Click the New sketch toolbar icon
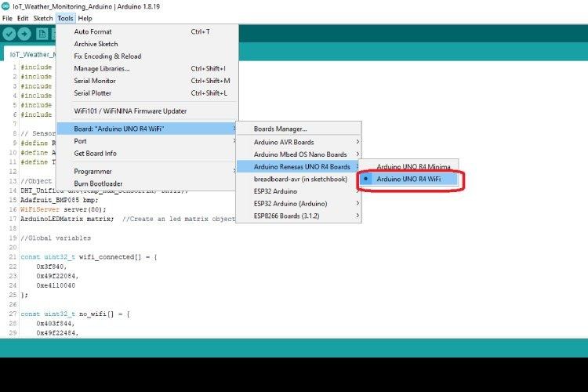The height and width of the screenshot is (392, 588). 42,34
